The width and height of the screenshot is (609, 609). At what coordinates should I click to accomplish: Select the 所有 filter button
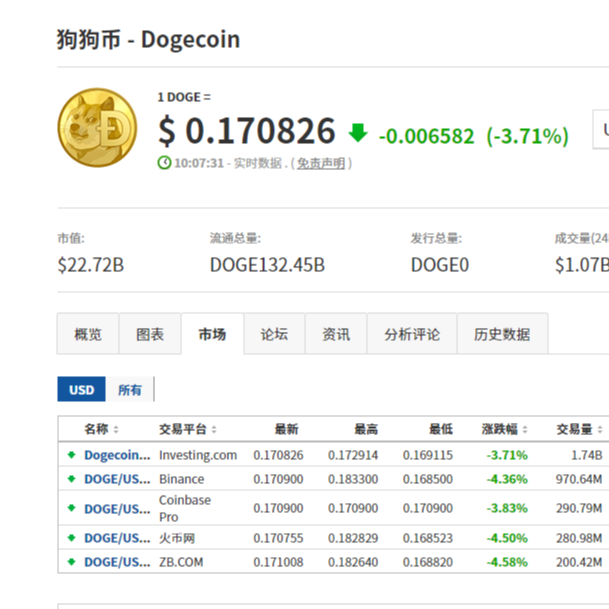click(x=130, y=389)
